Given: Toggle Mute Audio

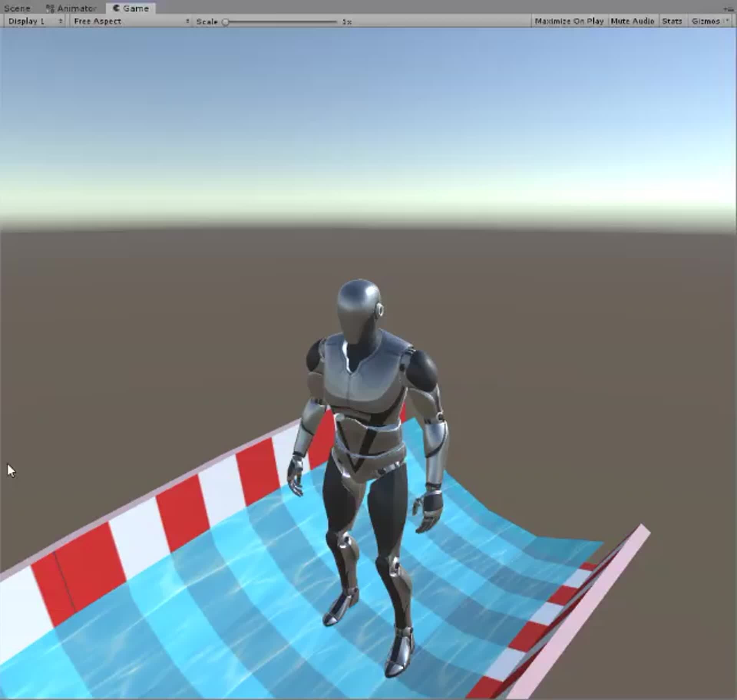Looking at the screenshot, I should tap(632, 21).
